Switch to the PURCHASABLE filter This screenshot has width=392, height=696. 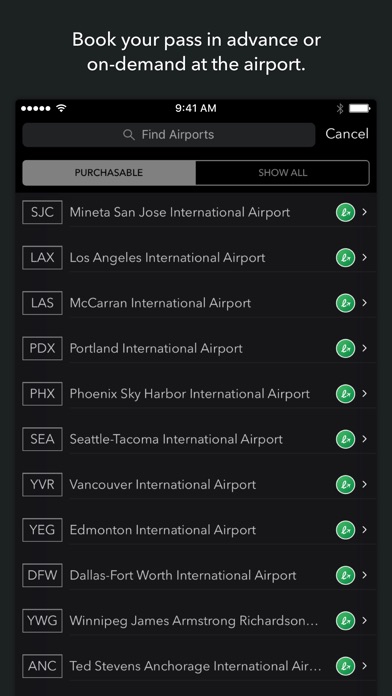(109, 173)
